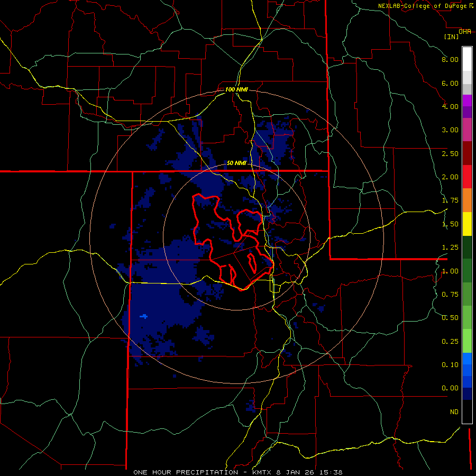
Task: Select the yellow legend swatch
Action: coord(467,224)
